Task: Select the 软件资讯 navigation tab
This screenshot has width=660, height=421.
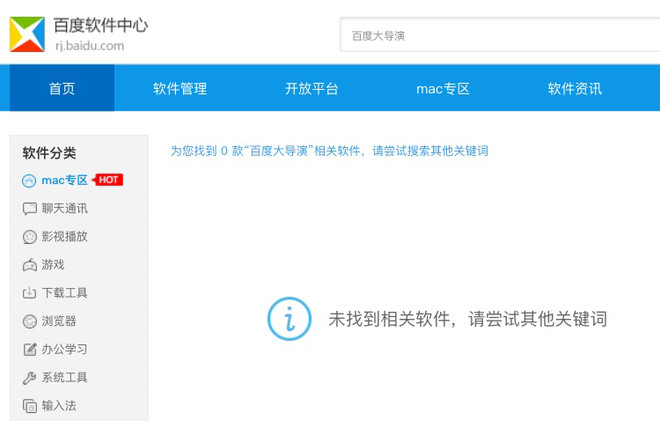Action: (575, 88)
